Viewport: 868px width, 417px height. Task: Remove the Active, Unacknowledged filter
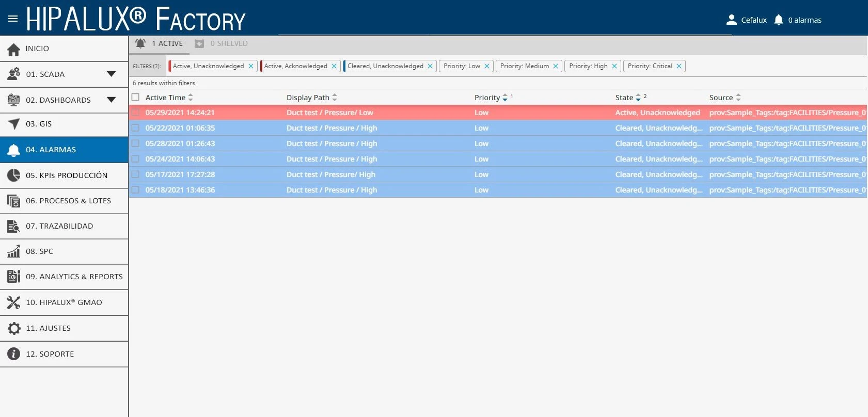[x=251, y=66]
